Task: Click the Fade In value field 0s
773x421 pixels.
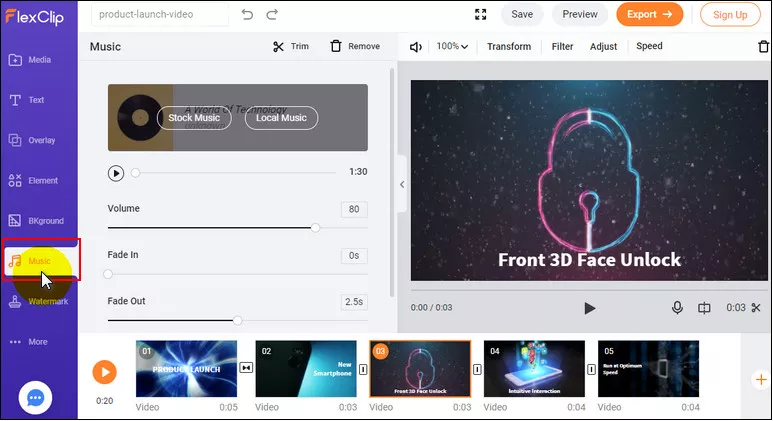Action: point(354,255)
